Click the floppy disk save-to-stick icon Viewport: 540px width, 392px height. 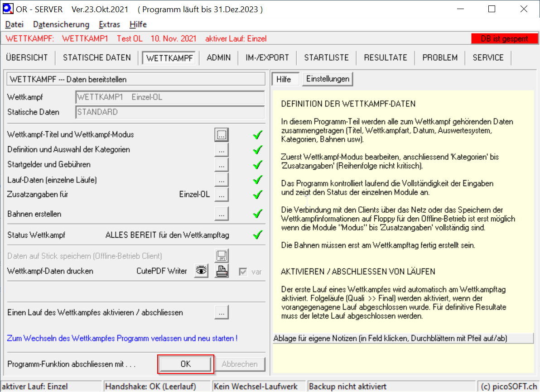[222, 256]
